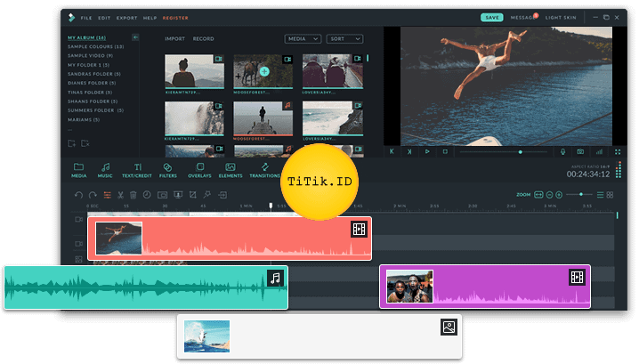Image resolution: width=639 pixels, height=364 pixels.
Task: Click the screen presentation icon in timeline toolbar
Action: point(178,195)
